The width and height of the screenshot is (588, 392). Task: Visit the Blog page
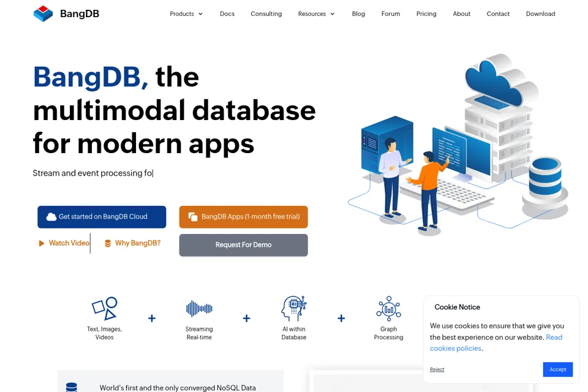pyautogui.click(x=358, y=14)
